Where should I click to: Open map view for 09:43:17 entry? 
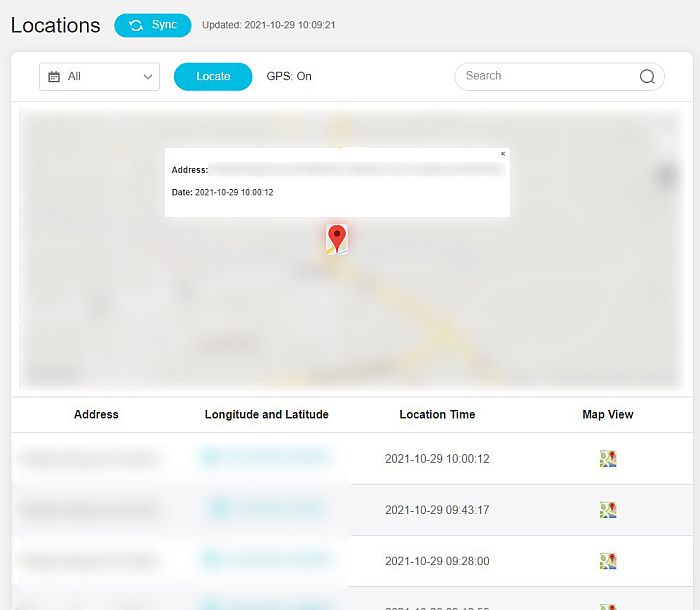(x=608, y=510)
